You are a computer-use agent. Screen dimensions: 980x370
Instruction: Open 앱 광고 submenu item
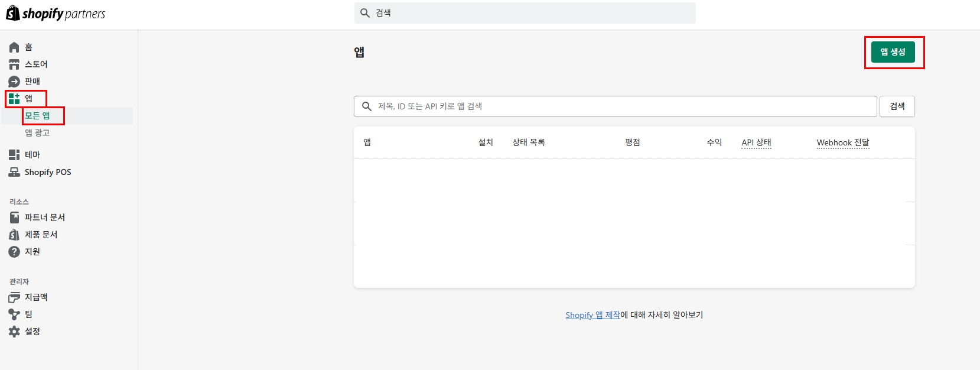tap(37, 133)
